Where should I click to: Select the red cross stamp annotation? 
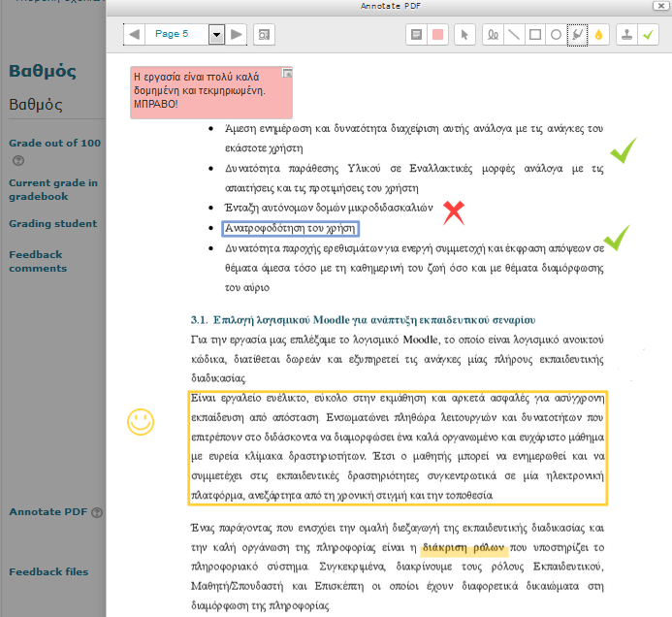coord(454,212)
